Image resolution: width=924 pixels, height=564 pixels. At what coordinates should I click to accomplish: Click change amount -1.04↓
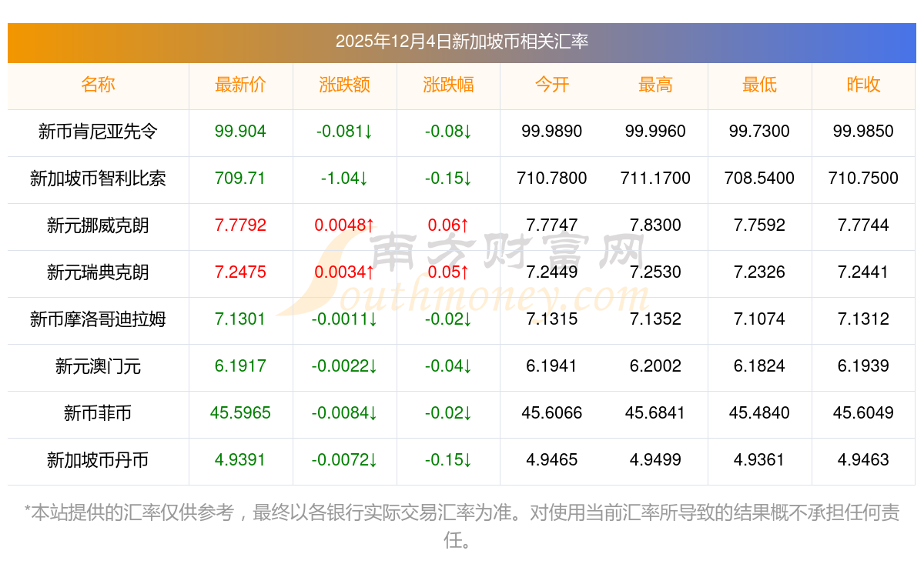tap(344, 179)
